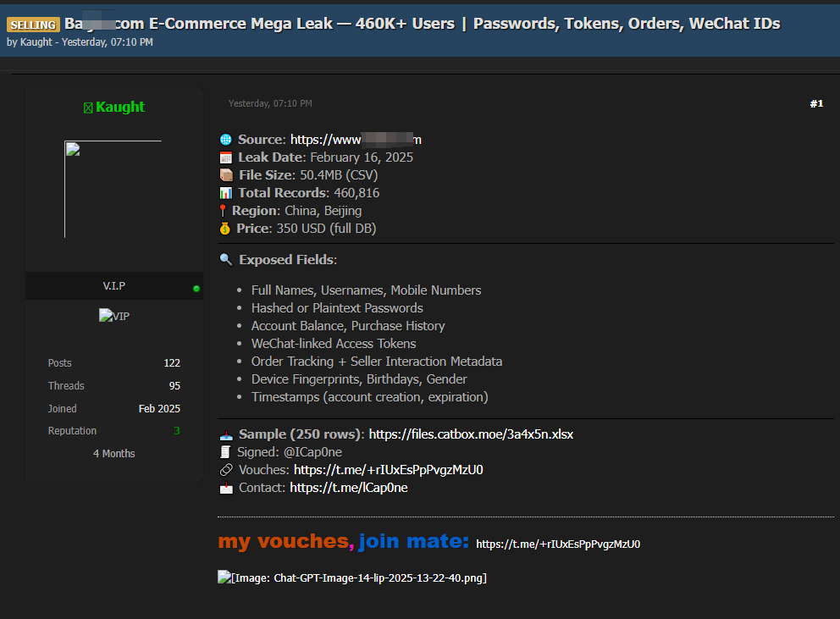Click the Chat-GPT-Image broken image link

[352, 578]
